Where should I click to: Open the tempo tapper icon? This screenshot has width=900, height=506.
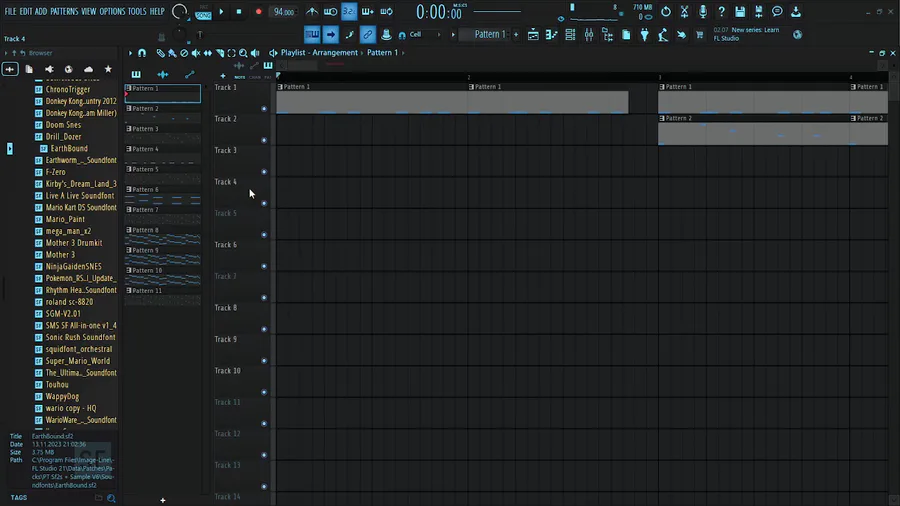pos(663,35)
